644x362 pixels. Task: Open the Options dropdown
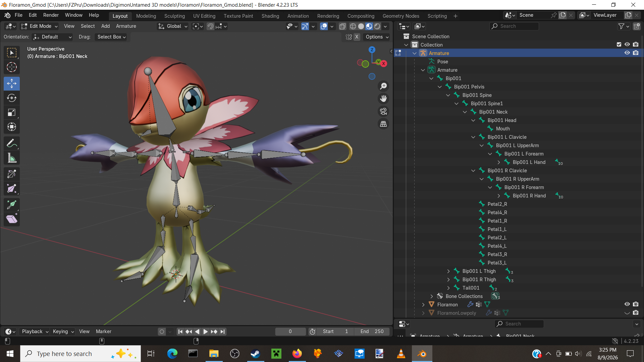pyautogui.click(x=377, y=37)
